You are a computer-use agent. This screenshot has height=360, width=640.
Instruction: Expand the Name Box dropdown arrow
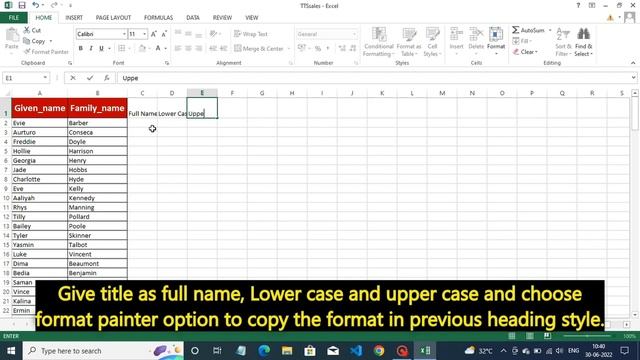pyautogui.click(x=45, y=78)
